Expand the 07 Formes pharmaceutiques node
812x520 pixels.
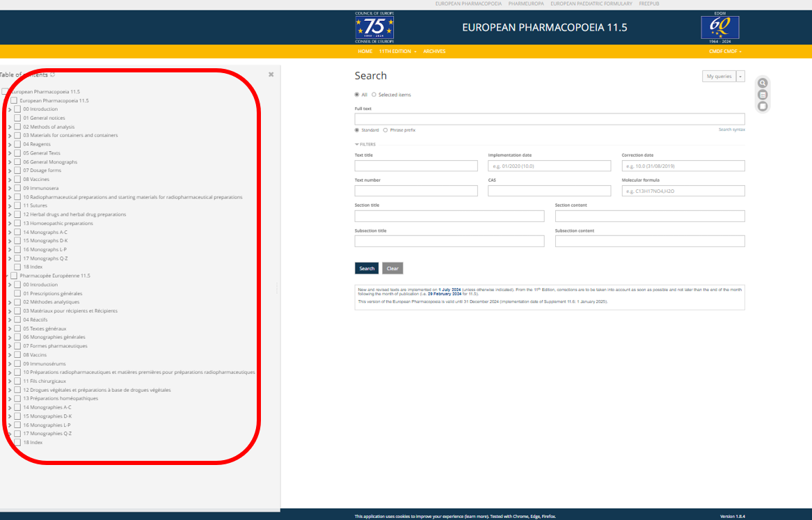coord(10,346)
